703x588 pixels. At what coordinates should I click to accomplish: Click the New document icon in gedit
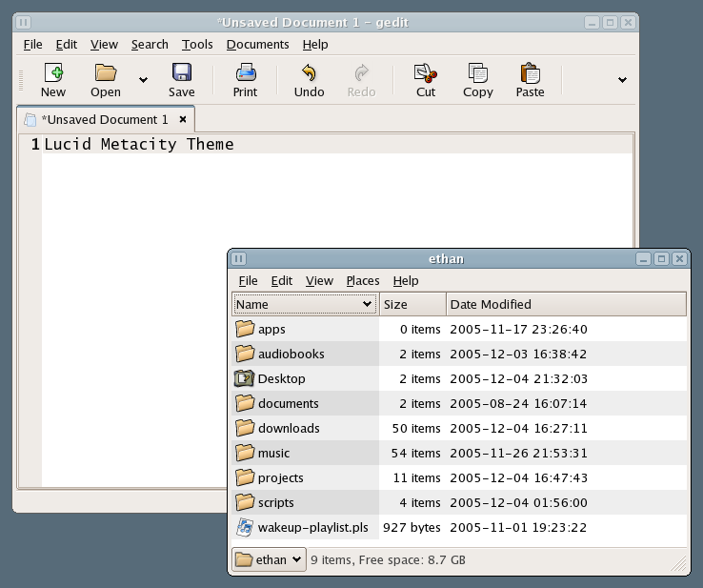tap(53, 72)
